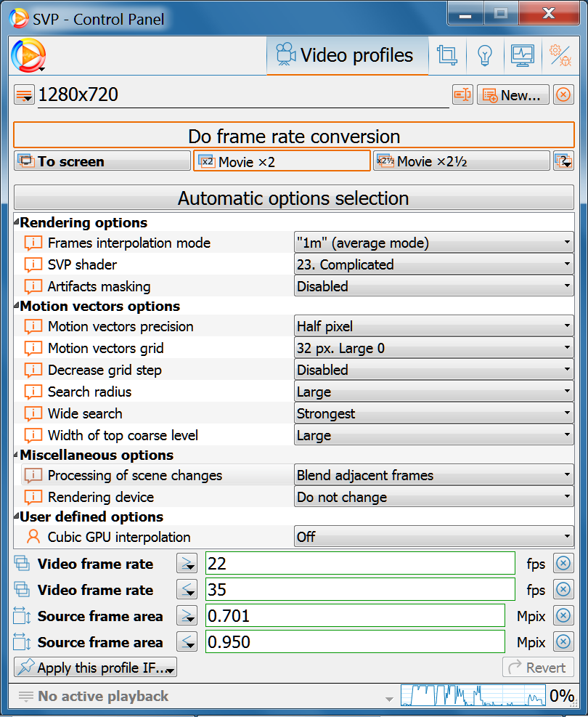Open the performance monitor tab
This screenshot has height=717, width=588.
523,56
